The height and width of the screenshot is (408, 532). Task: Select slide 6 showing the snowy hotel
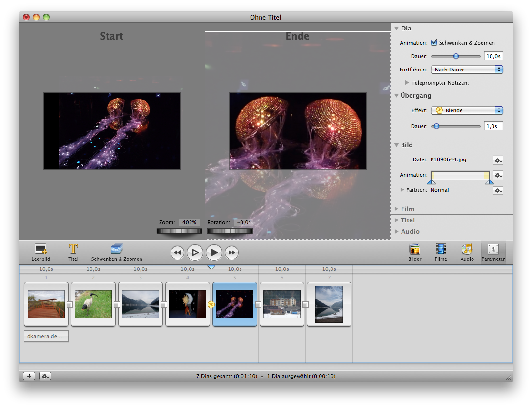(x=282, y=304)
